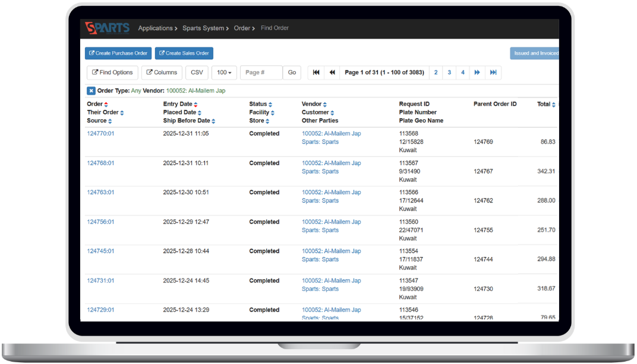The image size is (637, 364).
Task: Sort by Entry Date sort arrows
Action: pyautogui.click(x=195, y=105)
